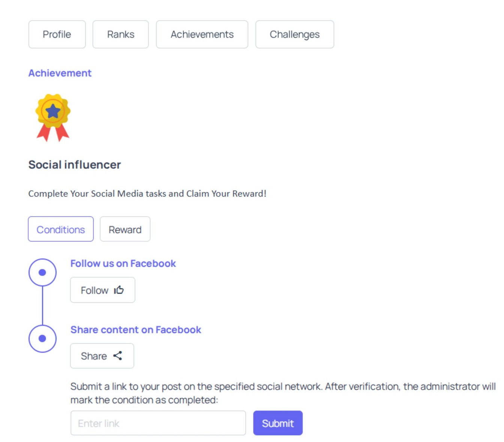This screenshot has height=442, width=504.
Task: Open the Follow us on Facebook heading
Action: pos(123,264)
